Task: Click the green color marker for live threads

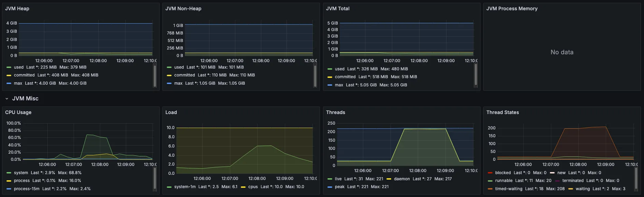Action: point(330,179)
